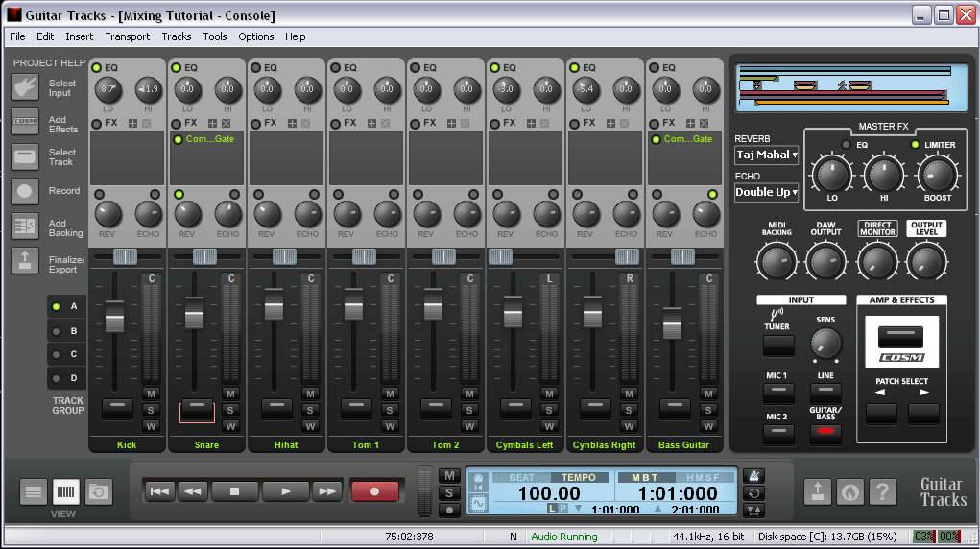Enable EQ on the Hihat channel
Screen dimensions: 980x549
(255, 67)
